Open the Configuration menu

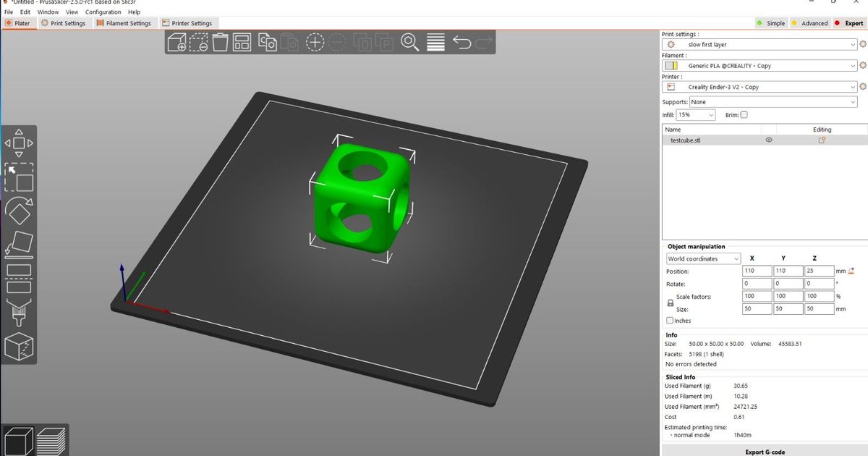103,12
